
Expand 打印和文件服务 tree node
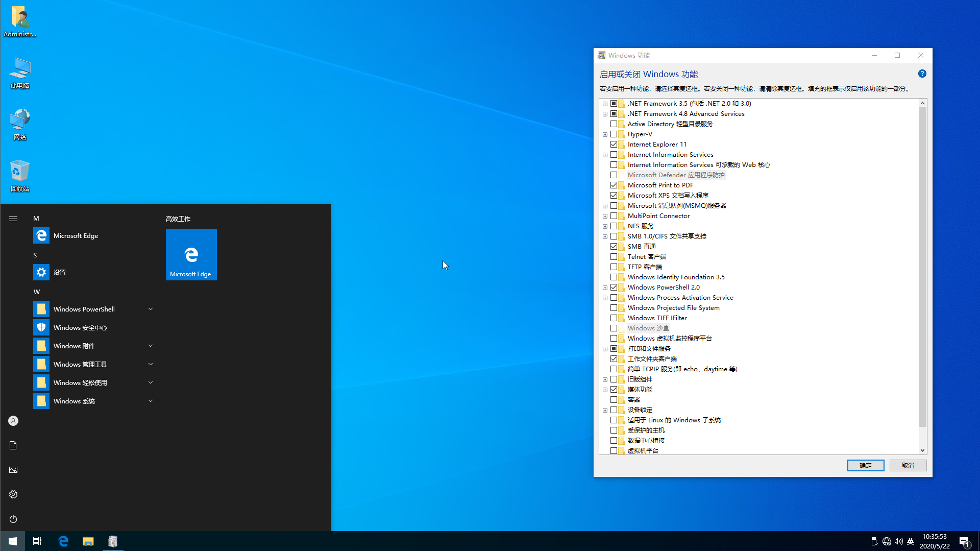pyautogui.click(x=605, y=349)
